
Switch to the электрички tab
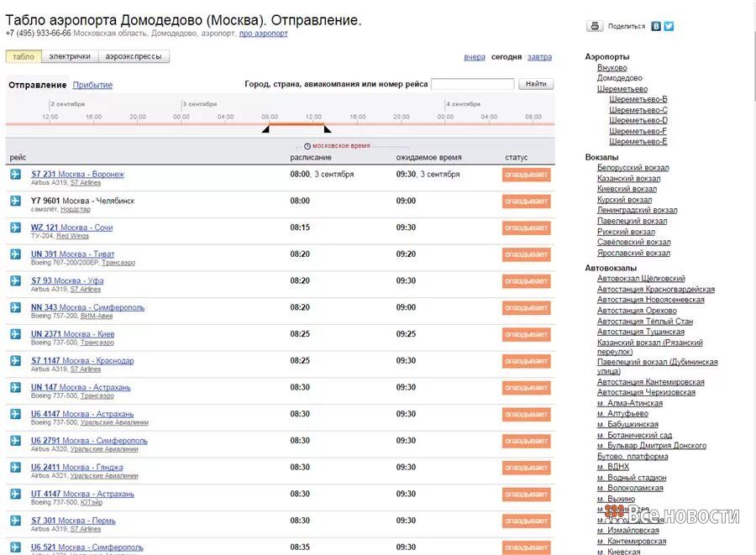(70, 56)
